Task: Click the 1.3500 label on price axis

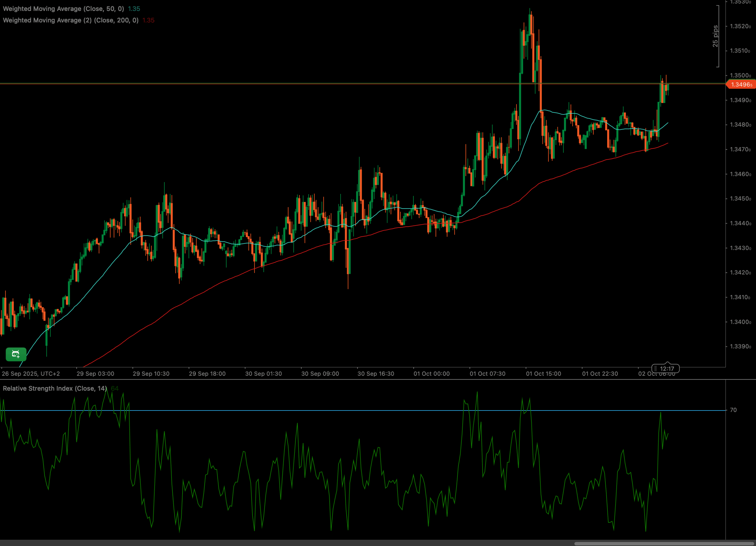Action: (x=740, y=76)
